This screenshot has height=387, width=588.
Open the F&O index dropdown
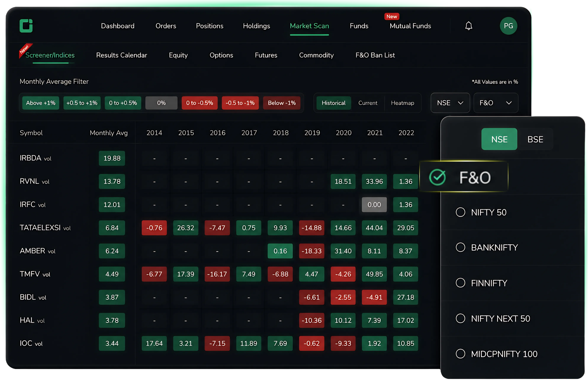coord(496,103)
